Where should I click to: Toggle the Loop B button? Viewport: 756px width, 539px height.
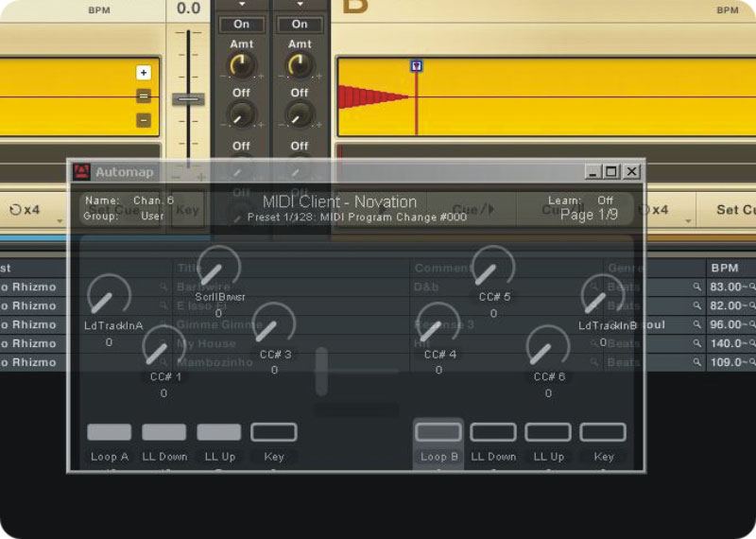(x=438, y=432)
